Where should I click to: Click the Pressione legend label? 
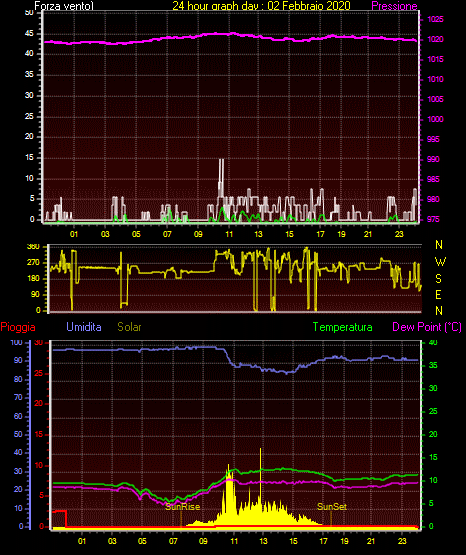pos(394,6)
